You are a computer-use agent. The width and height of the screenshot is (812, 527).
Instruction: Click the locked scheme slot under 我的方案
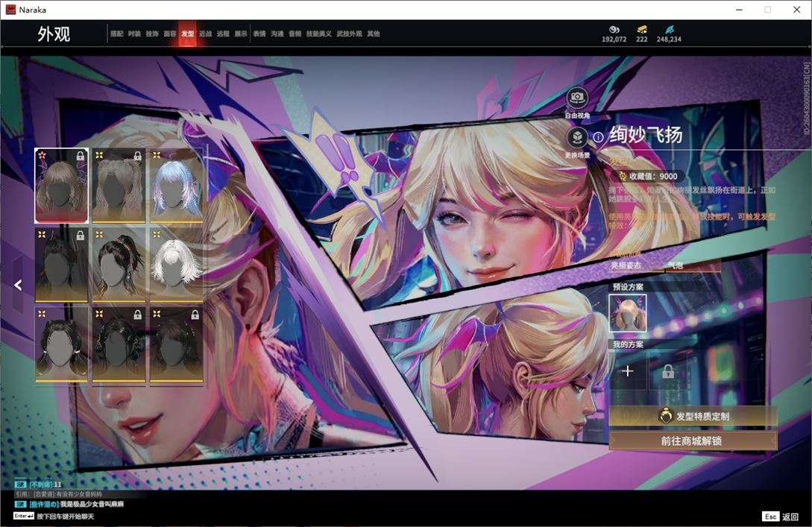click(668, 371)
